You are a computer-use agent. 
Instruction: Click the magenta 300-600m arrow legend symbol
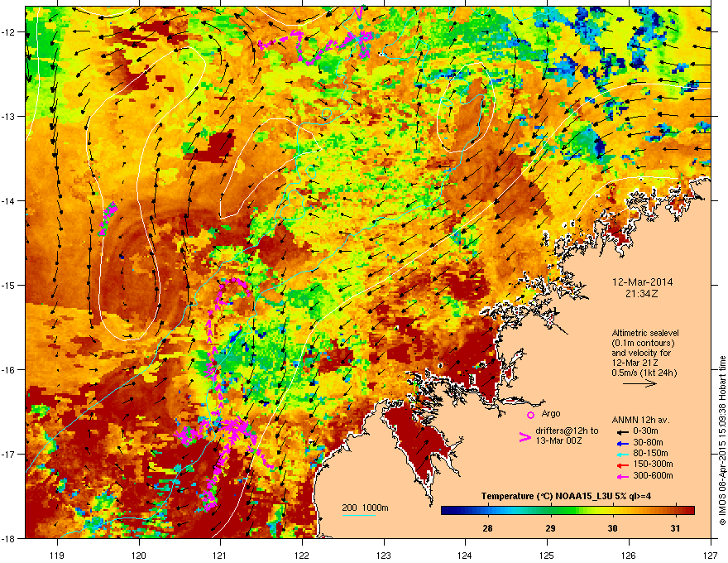622,476
